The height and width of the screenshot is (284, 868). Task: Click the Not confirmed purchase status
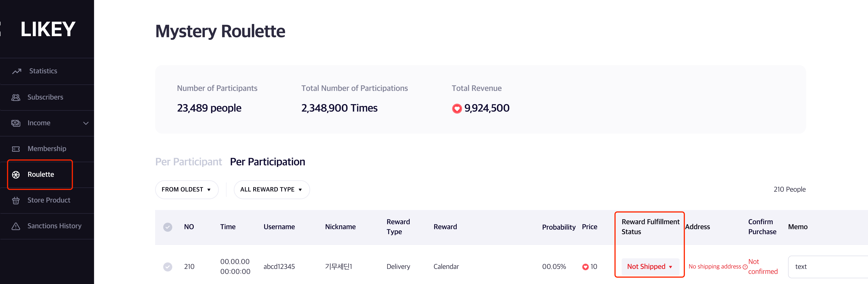763,266
